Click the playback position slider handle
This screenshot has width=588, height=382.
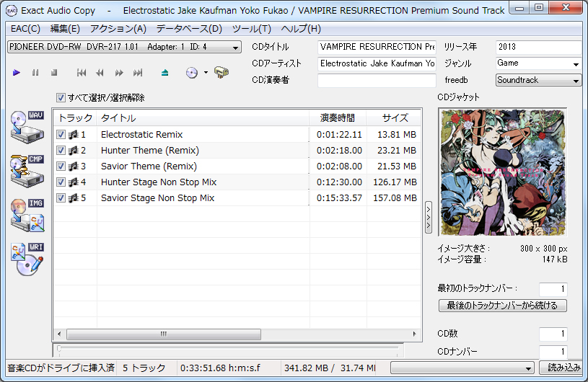59,349
